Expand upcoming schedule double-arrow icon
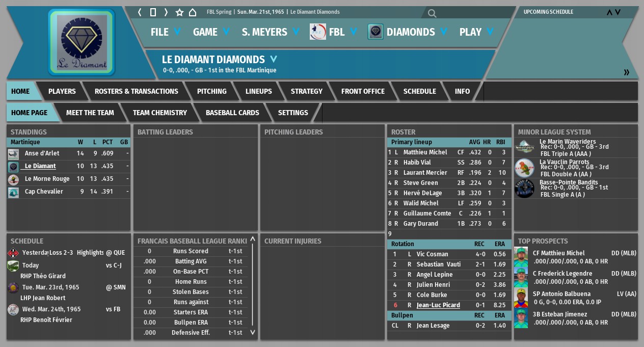 626,72
